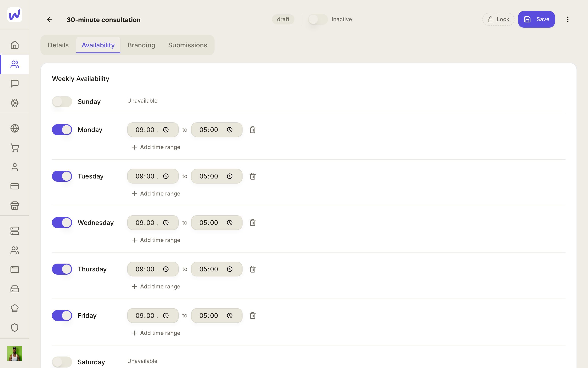Open the Submissions tab

188,45
